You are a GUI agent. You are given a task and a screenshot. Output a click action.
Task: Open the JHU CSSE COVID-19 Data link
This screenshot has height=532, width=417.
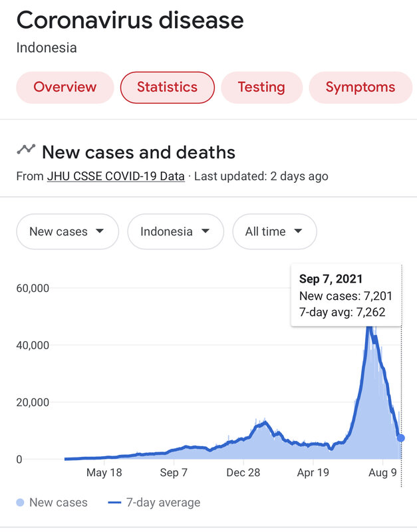pyautogui.click(x=116, y=176)
